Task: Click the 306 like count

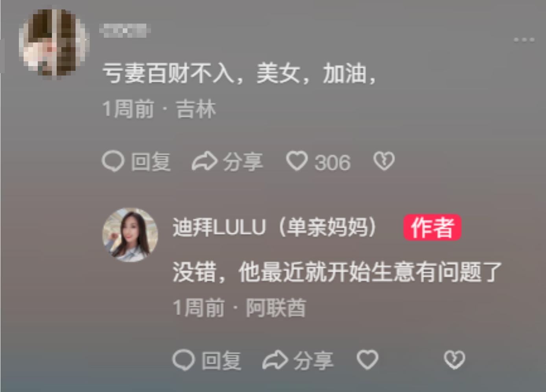Action: 332,163
